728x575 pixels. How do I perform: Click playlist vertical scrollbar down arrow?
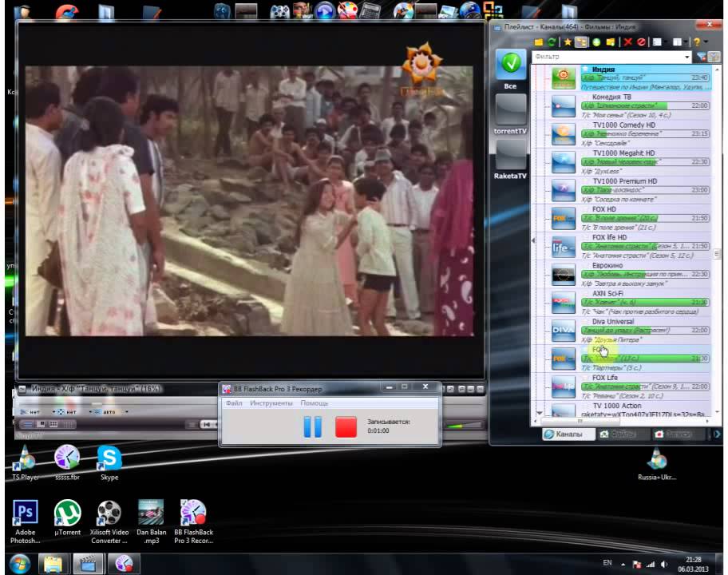pyautogui.click(x=718, y=411)
